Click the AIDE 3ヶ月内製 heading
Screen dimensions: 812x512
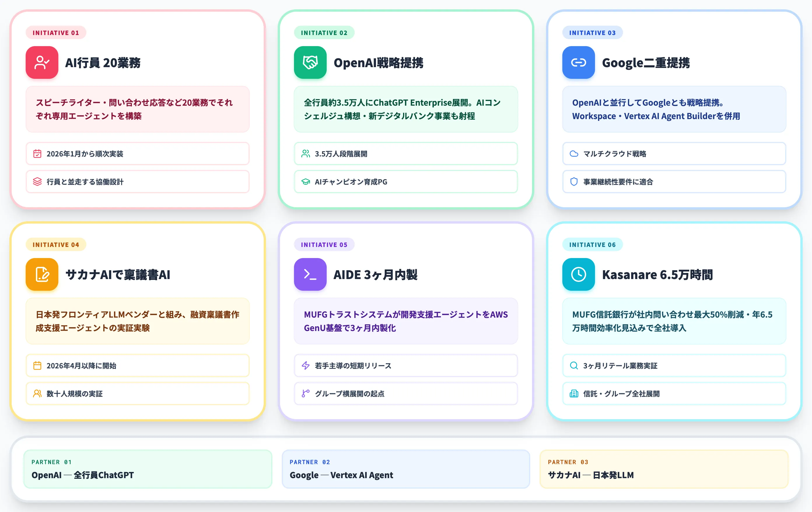pyautogui.click(x=375, y=275)
